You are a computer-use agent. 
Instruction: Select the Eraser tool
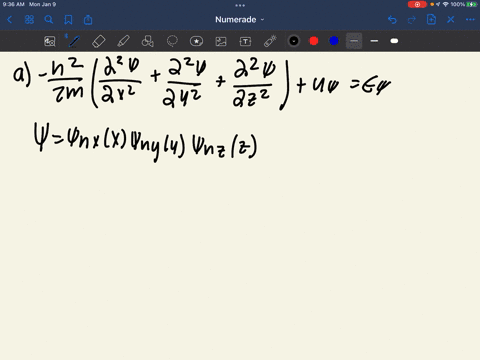(99, 41)
